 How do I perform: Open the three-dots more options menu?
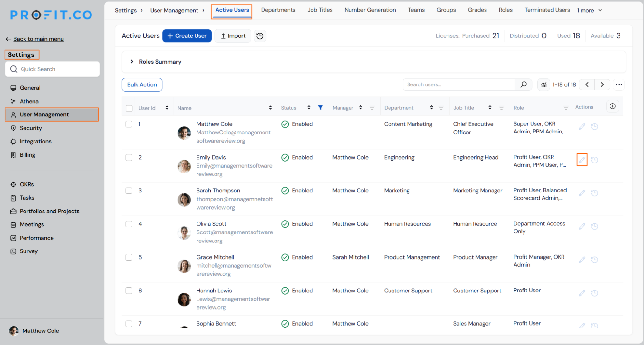tap(619, 84)
